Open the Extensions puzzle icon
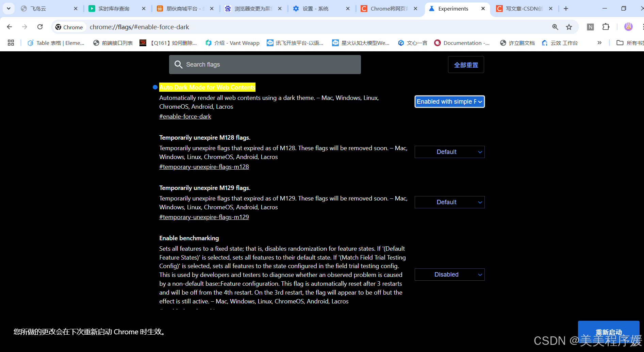This screenshot has height=352, width=644. click(x=606, y=27)
